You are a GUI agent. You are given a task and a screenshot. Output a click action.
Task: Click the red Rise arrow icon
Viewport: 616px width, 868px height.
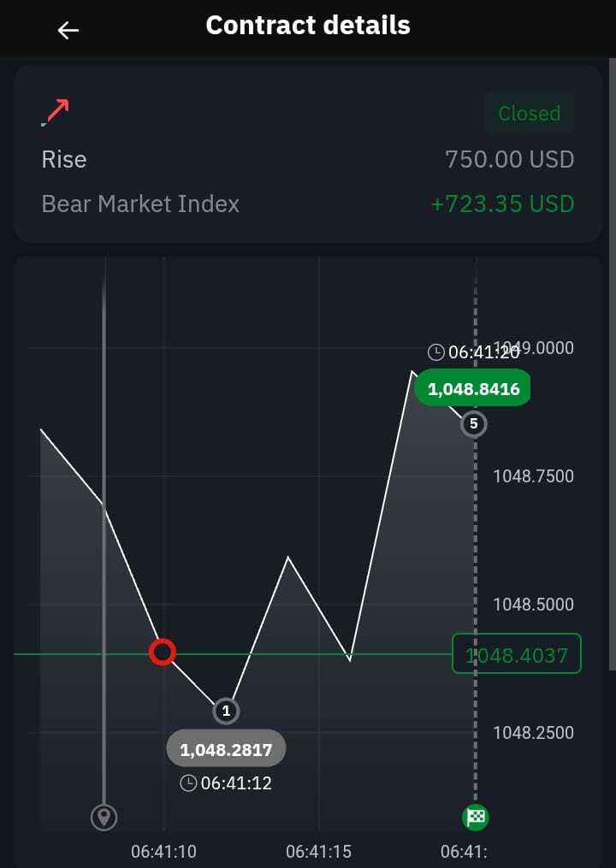[x=56, y=112]
